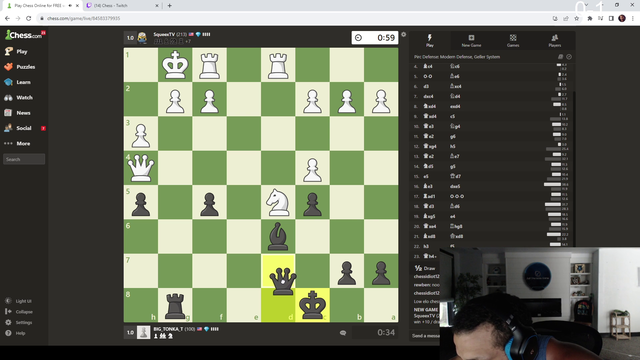This screenshot has height=360, width=640.
Task: Open the Play menu in sidebar
Action: pos(16,51)
